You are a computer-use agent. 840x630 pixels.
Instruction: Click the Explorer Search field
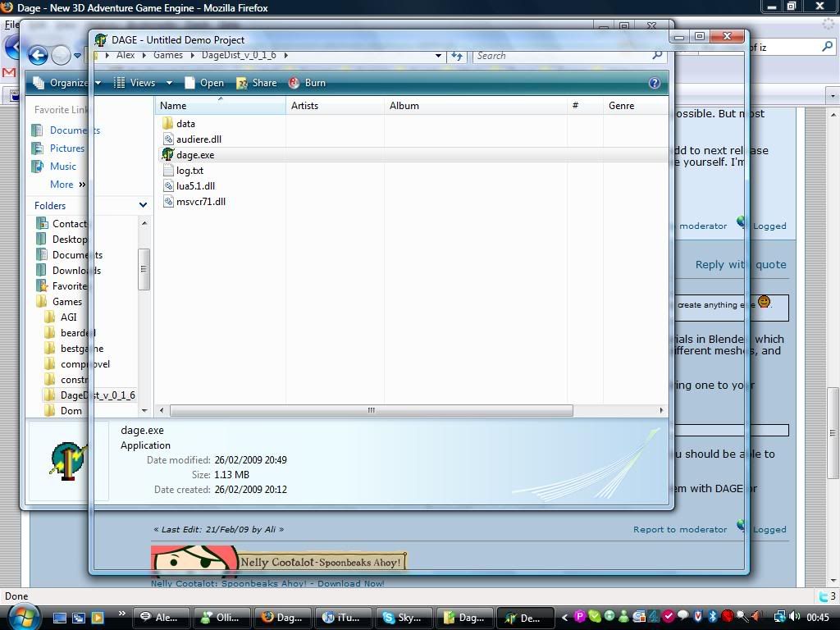click(x=563, y=56)
